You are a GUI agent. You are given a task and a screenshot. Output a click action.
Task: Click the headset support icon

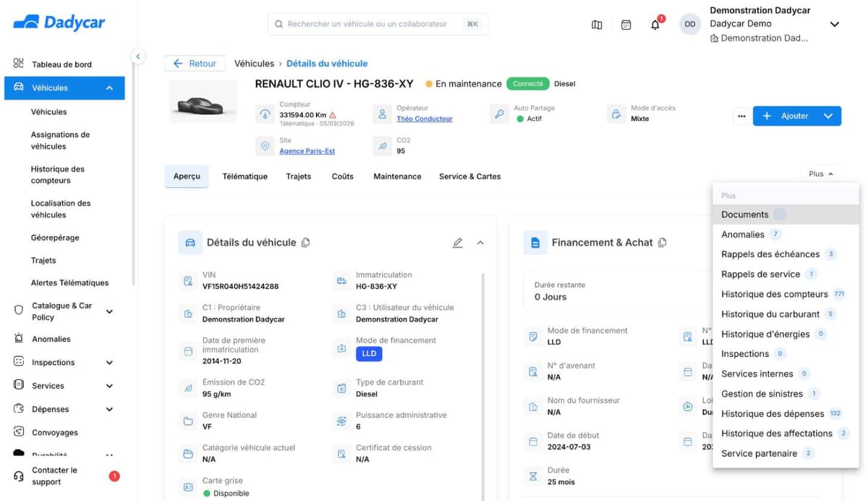(19, 476)
